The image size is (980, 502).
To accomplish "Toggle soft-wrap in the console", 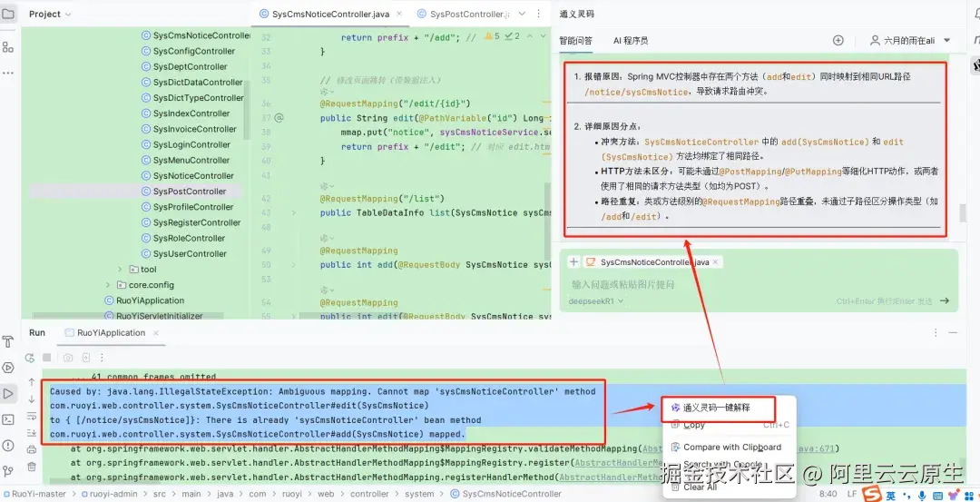I will pyautogui.click(x=31, y=416).
